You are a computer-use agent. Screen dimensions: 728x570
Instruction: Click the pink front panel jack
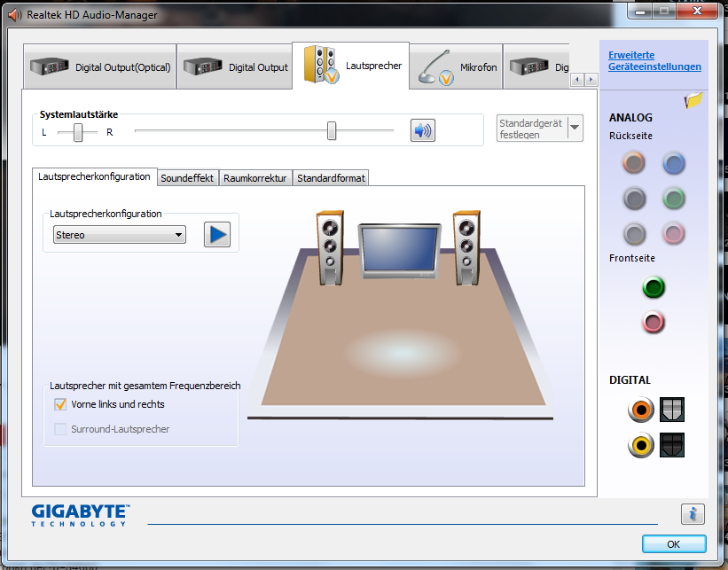654,322
